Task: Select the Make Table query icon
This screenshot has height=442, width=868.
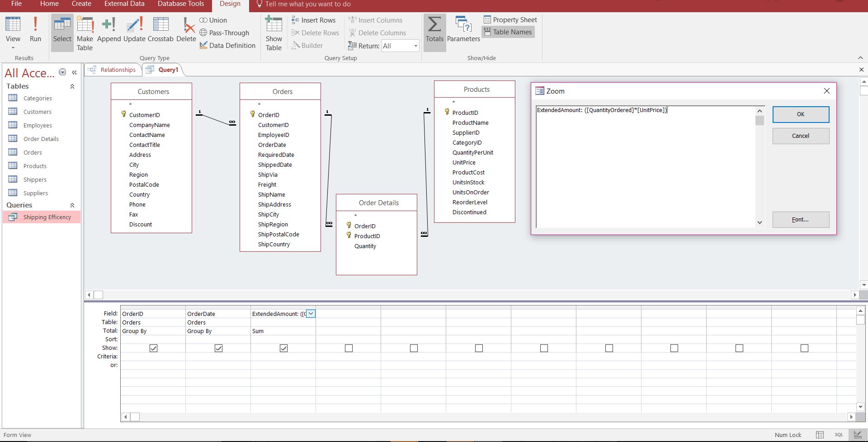Action: click(85, 33)
